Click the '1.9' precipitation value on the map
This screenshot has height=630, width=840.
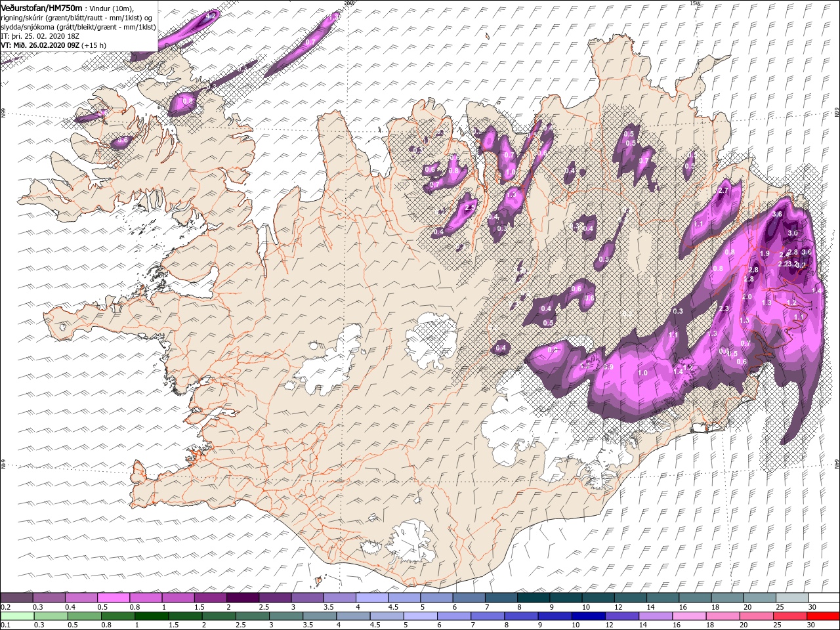765,253
